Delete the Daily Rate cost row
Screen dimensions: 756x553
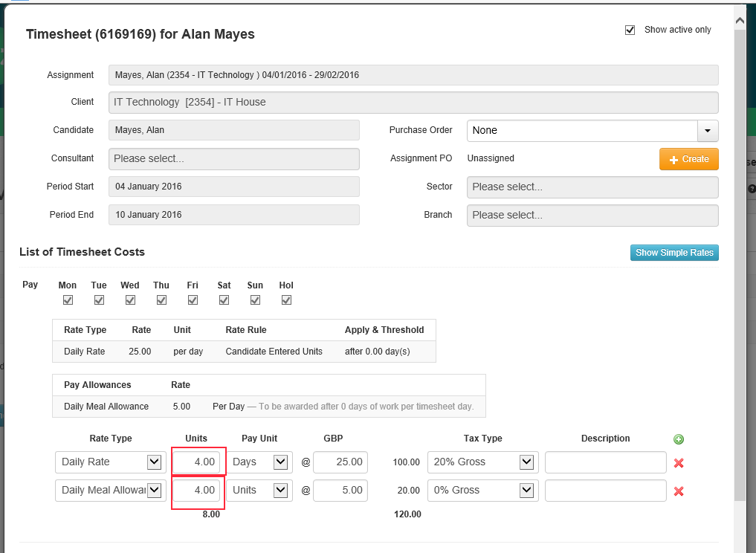[679, 463]
